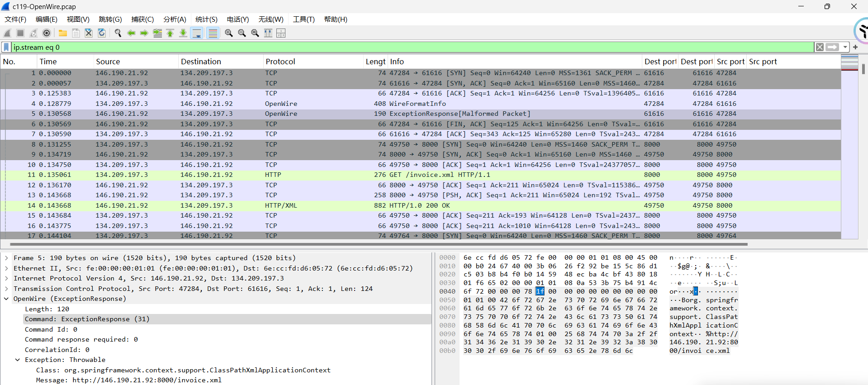The image size is (868, 385).
Task: Click the pane layout icon in the toolbar
Action: tap(281, 33)
